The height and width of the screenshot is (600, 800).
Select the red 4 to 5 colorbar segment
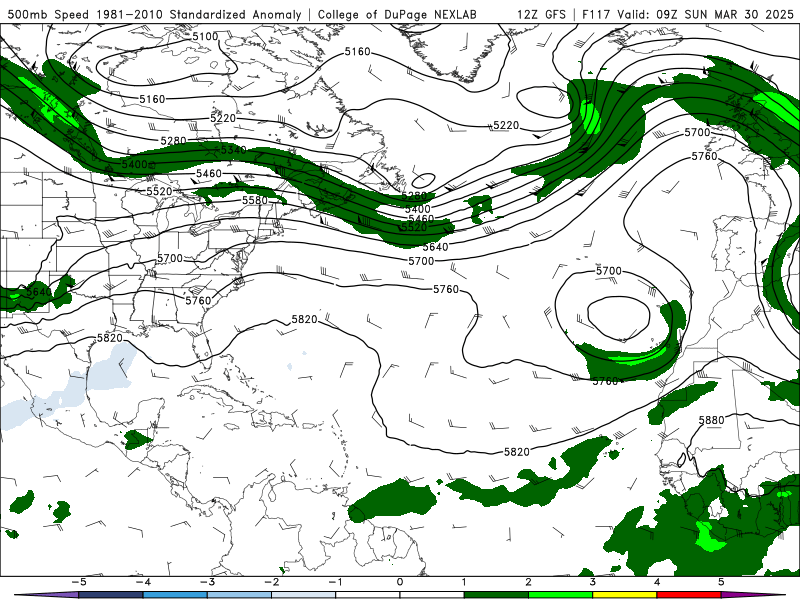point(689,595)
